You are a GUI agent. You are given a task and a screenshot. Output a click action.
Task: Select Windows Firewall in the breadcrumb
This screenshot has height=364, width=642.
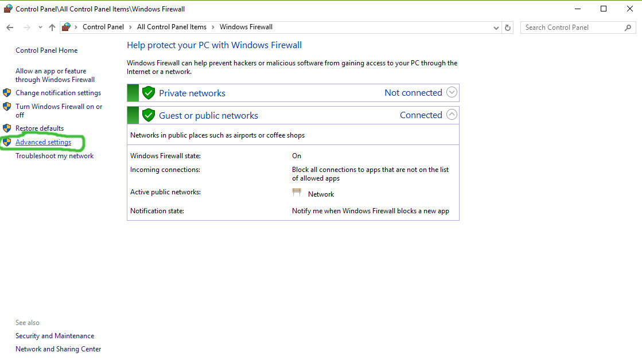pos(246,27)
